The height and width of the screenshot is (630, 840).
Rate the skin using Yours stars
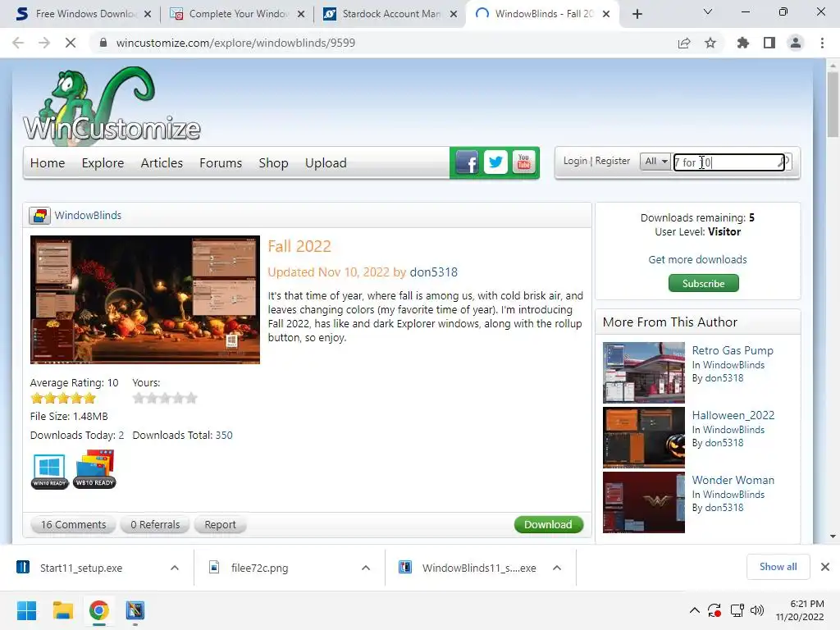click(165, 398)
